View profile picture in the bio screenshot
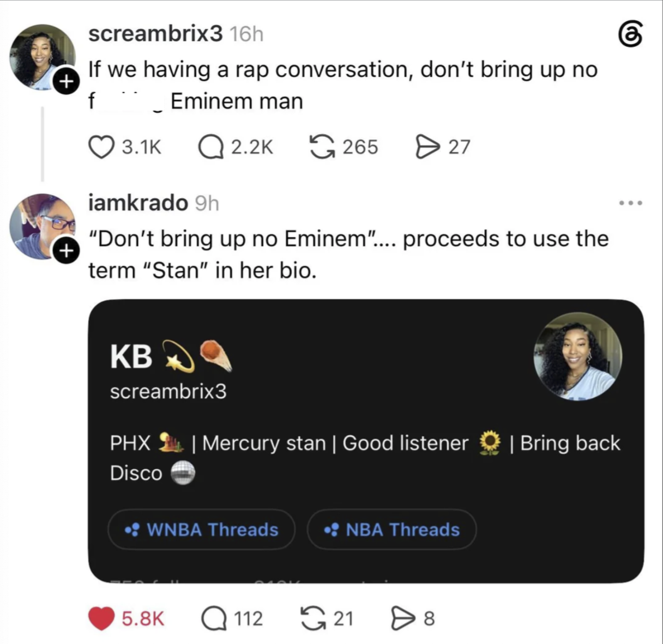Viewport: 663px width, 644px height. (578, 356)
